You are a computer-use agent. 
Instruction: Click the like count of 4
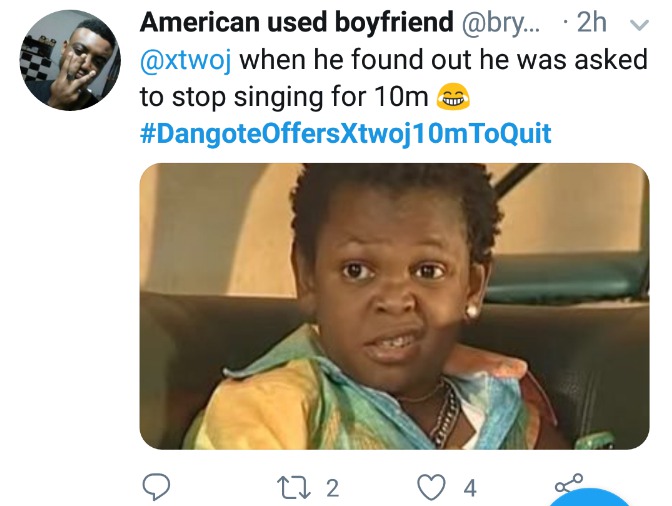coord(469,488)
